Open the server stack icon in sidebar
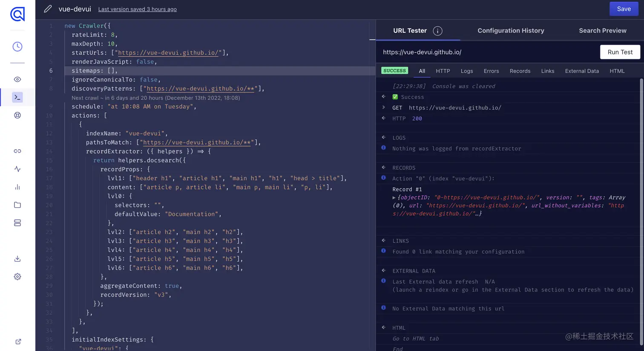 point(17,223)
